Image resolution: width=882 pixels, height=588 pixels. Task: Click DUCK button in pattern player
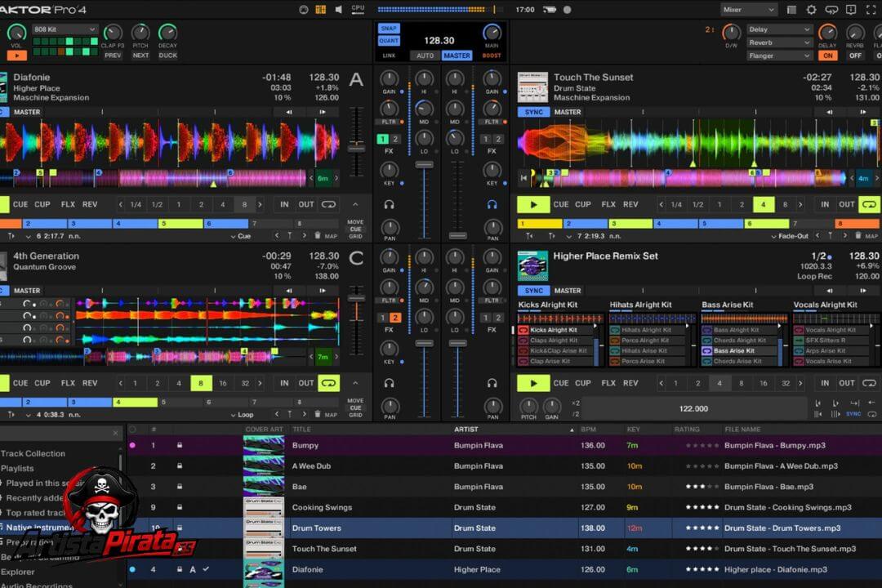pyautogui.click(x=167, y=56)
